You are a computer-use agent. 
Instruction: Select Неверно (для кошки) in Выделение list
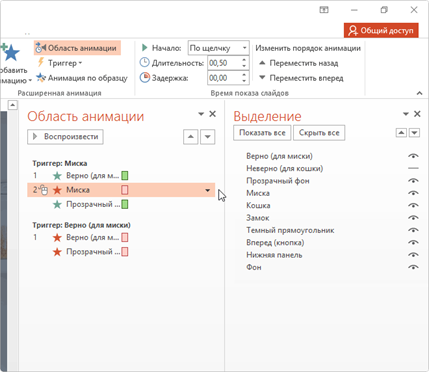coord(285,168)
